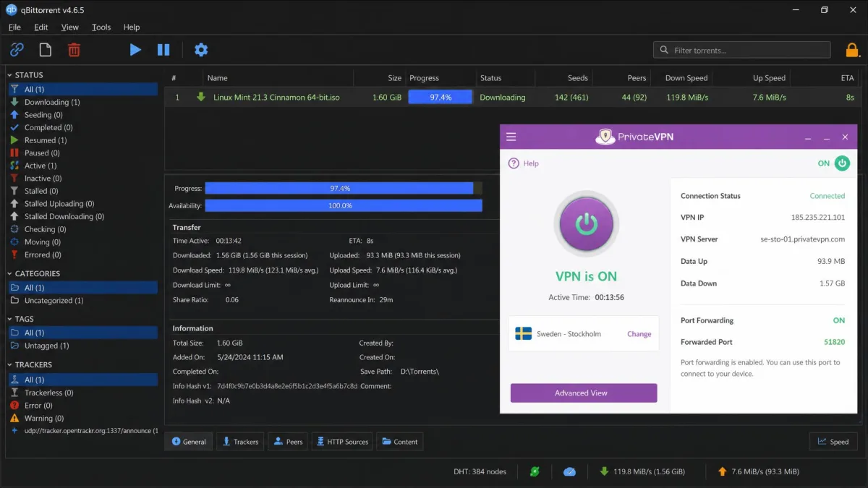
Task: Click the qBittorrent app icon in title bar
Action: click(12, 9)
